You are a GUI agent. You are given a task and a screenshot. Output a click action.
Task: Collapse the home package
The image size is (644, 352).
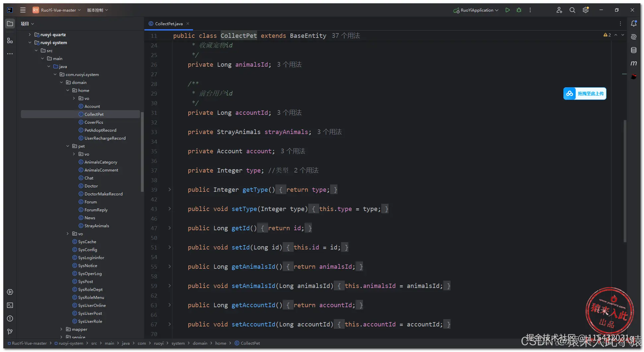click(68, 90)
